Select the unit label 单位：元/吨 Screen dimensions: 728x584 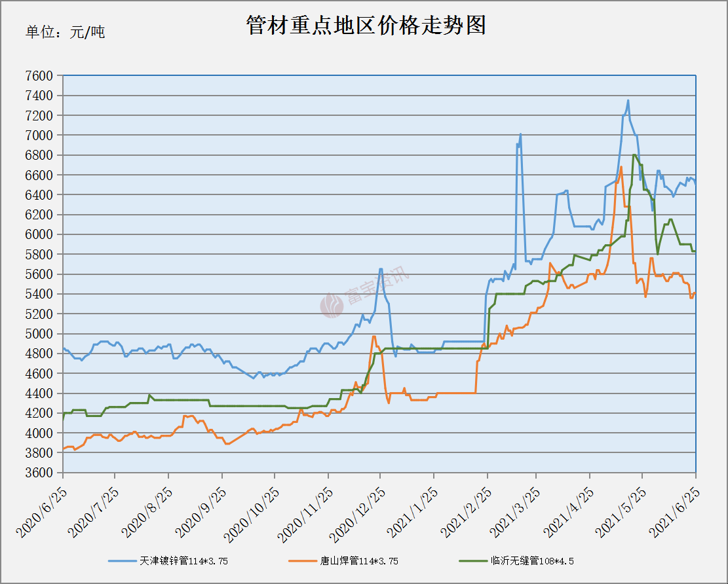pos(66,32)
